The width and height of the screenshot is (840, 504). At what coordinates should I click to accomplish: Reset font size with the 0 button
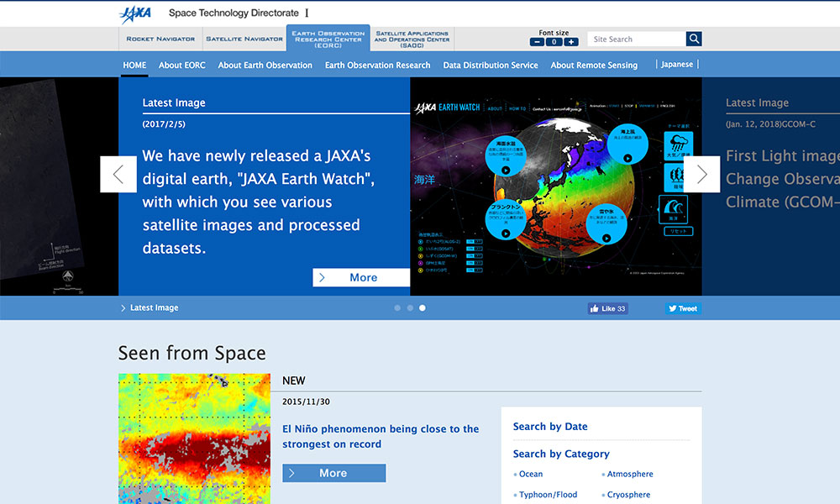tap(554, 42)
